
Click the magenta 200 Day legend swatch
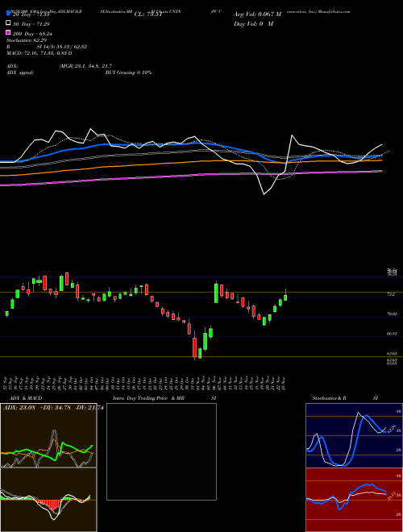point(9,32)
